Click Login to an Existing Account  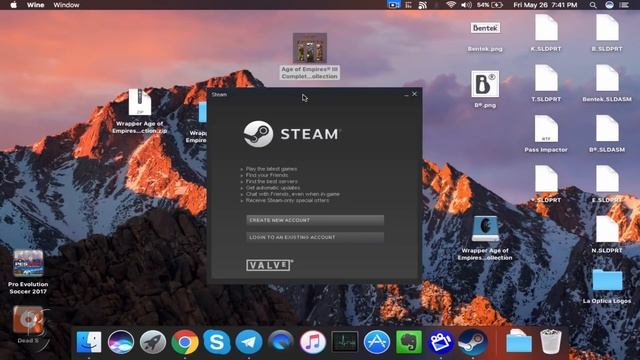point(315,237)
